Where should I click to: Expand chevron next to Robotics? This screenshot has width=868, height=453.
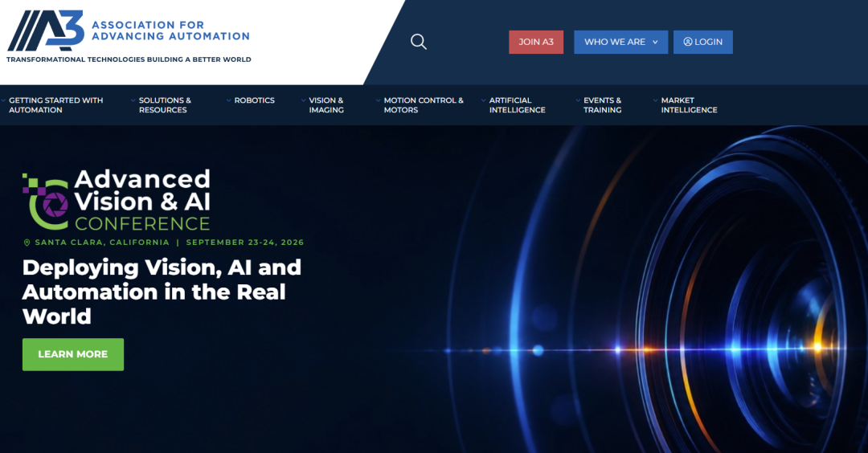(228, 100)
